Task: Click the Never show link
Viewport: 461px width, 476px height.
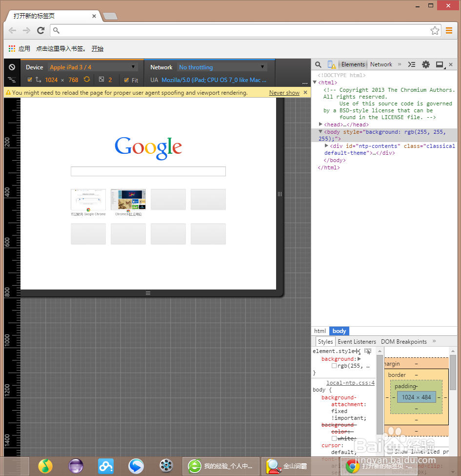Action: [284, 93]
